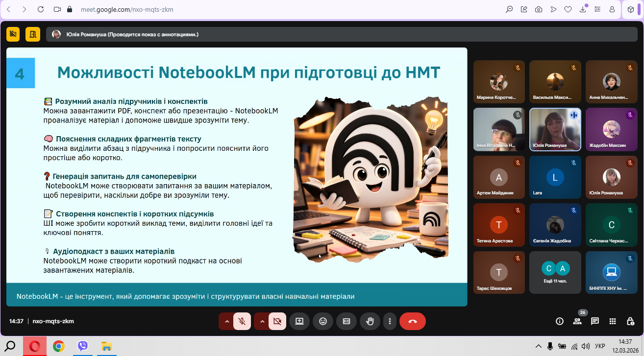Open meeting details info icon
Image resolution: width=644 pixels, height=356 pixels.
[559, 321]
